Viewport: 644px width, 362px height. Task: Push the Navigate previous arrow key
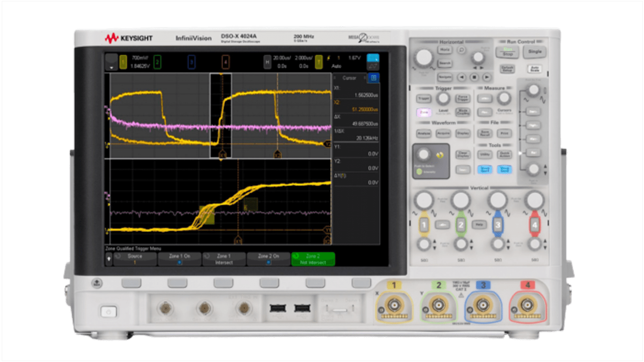(462, 77)
